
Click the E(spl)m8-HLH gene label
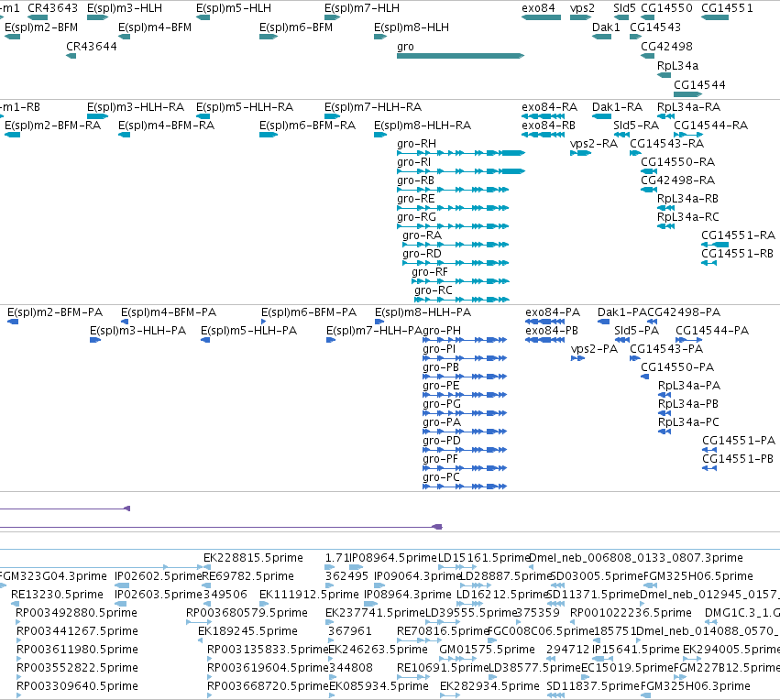[x=412, y=27]
